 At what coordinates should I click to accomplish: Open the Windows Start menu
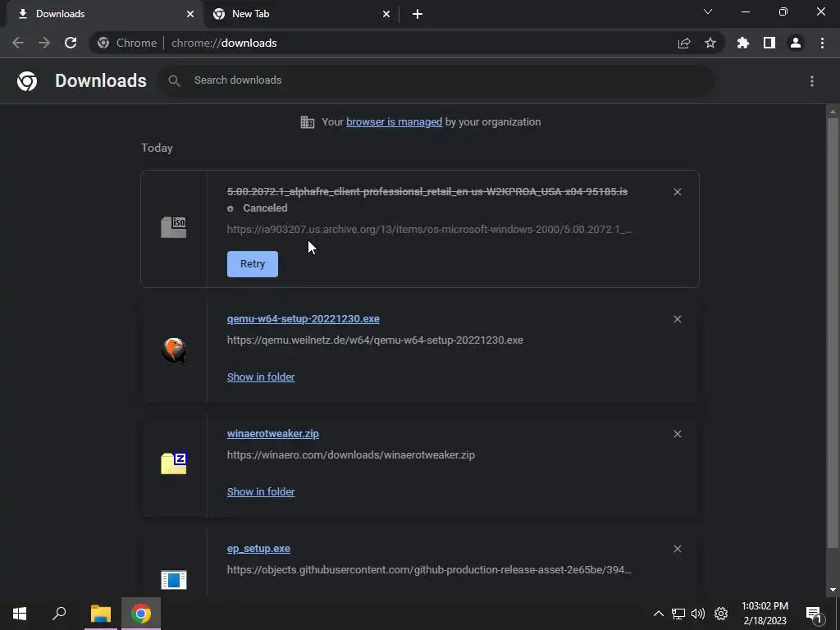tap(20, 614)
